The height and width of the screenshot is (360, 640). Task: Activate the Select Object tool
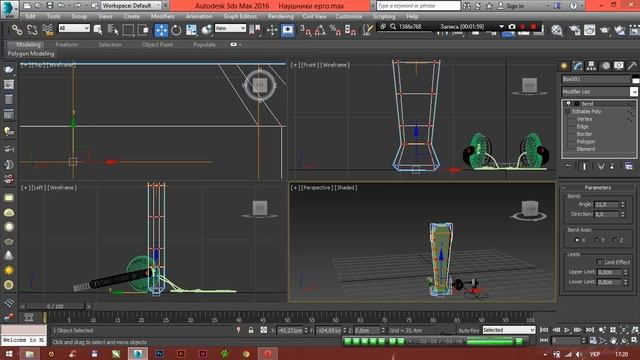[x=98, y=30]
